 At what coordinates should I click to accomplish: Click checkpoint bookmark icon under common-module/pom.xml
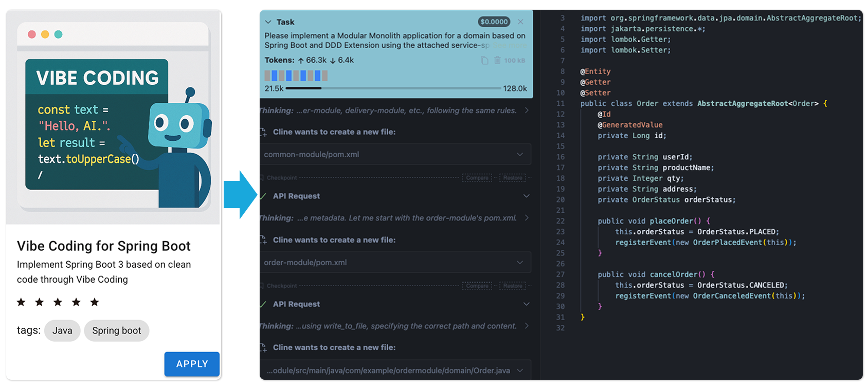coord(262,178)
